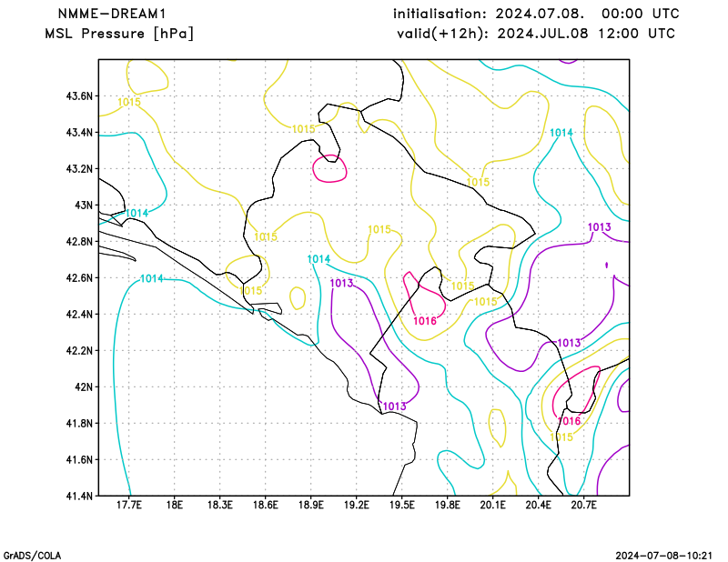This screenshot has height=562, width=728.
Task: Select the 41.4N latitude axis label
Action: coord(79,497)
